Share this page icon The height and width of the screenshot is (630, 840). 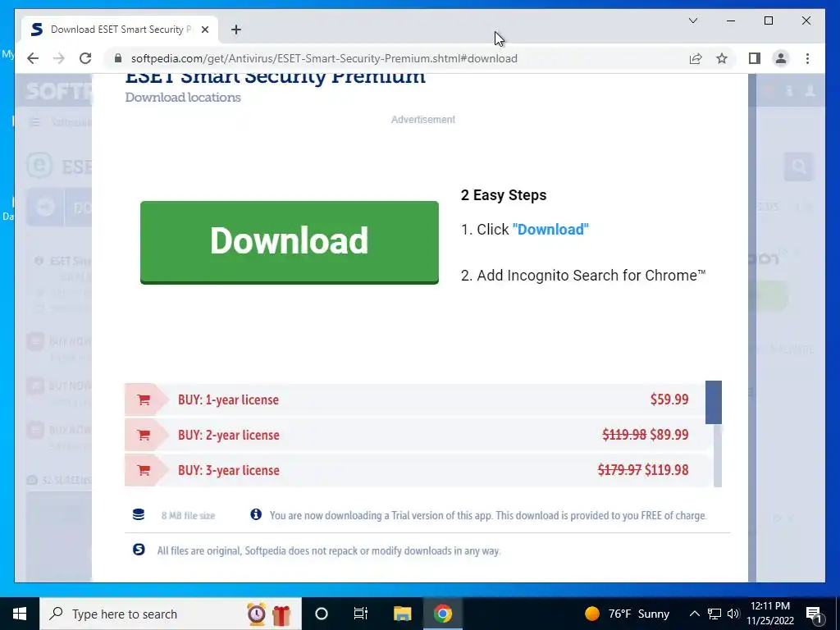pos(696,58)
